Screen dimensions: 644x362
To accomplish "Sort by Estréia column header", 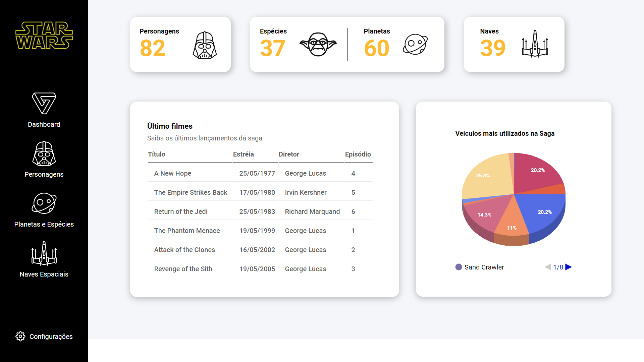I will coord(244,154).
